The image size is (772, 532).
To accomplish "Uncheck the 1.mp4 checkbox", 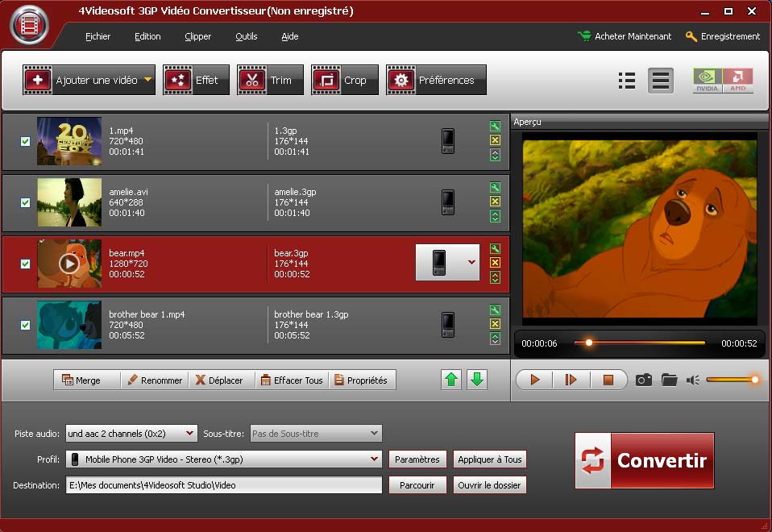I will pos(25,142).
